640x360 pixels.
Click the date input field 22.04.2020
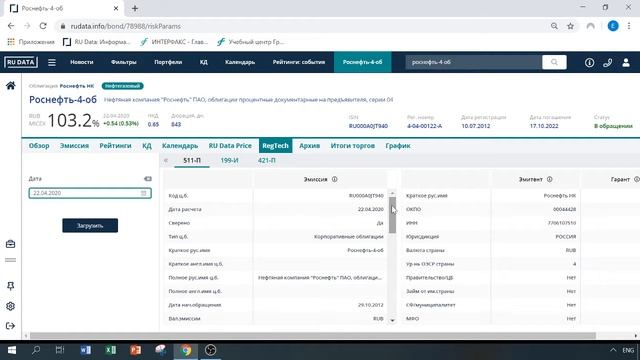pos(90,193)
